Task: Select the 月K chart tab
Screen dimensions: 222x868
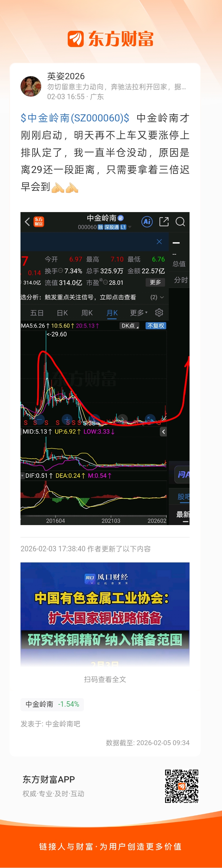Action: (112, 313)
